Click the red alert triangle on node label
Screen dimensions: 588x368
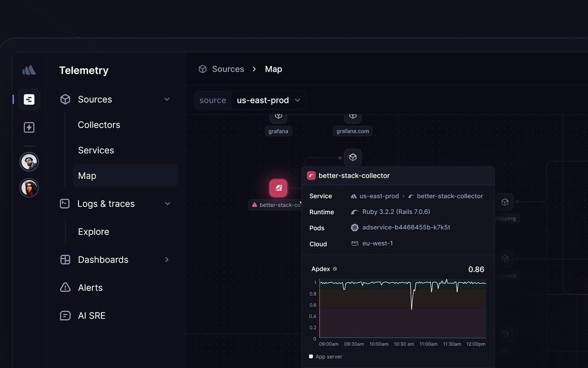[255, 205]
